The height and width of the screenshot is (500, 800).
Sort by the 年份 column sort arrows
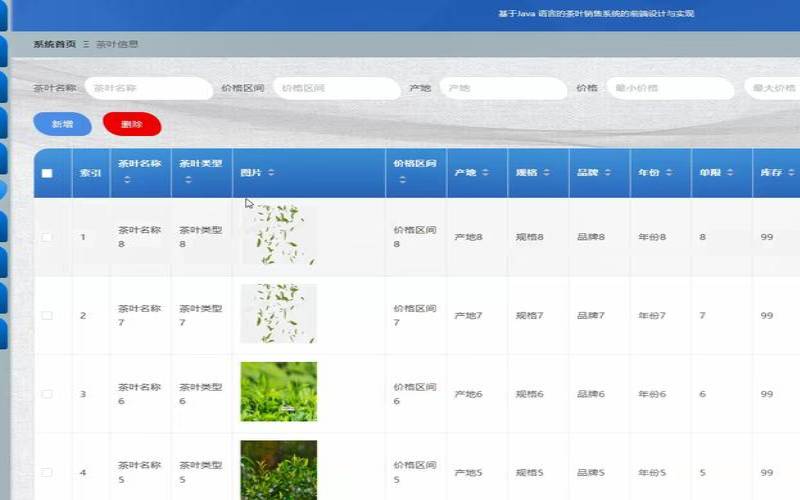pyautogui.click(x=669, y=172)
